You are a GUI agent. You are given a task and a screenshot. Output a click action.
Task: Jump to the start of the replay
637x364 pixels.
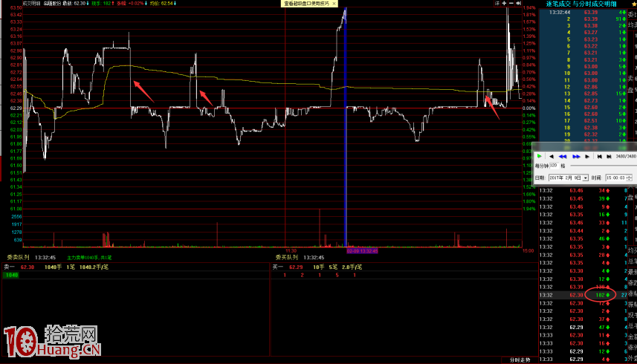tap(599, 156)
